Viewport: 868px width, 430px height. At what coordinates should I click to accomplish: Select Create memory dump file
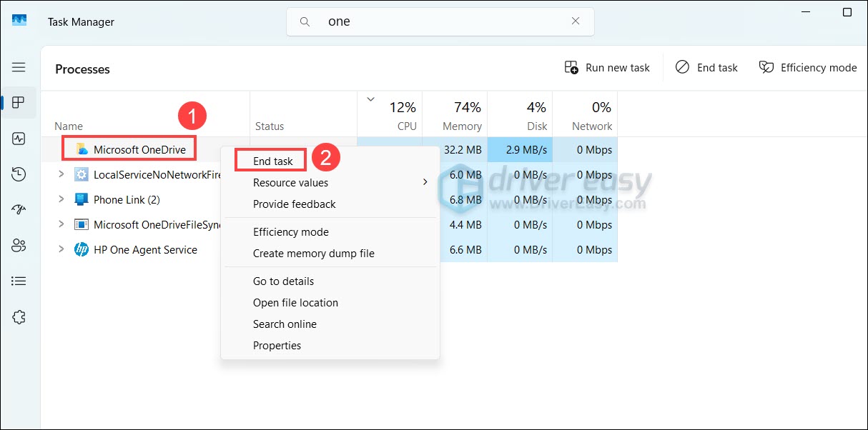pyautogui.click(x=330, y=254)
